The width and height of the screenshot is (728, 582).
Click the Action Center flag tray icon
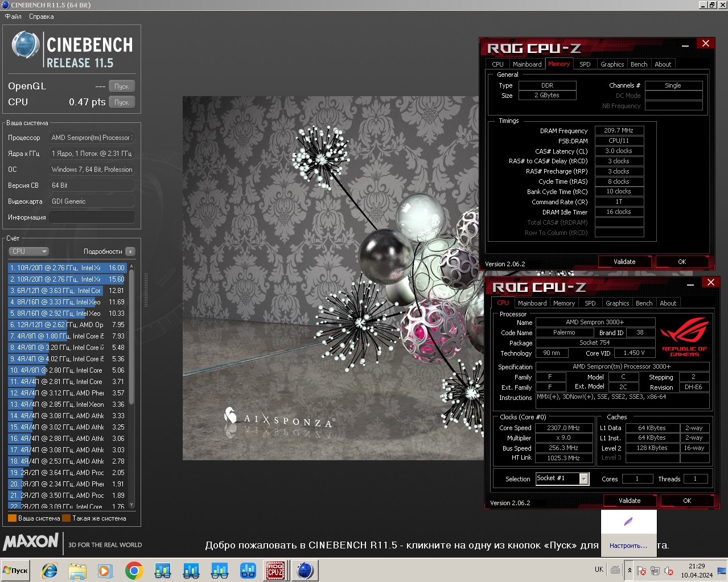pyautogui.click(x=641, y=571)
